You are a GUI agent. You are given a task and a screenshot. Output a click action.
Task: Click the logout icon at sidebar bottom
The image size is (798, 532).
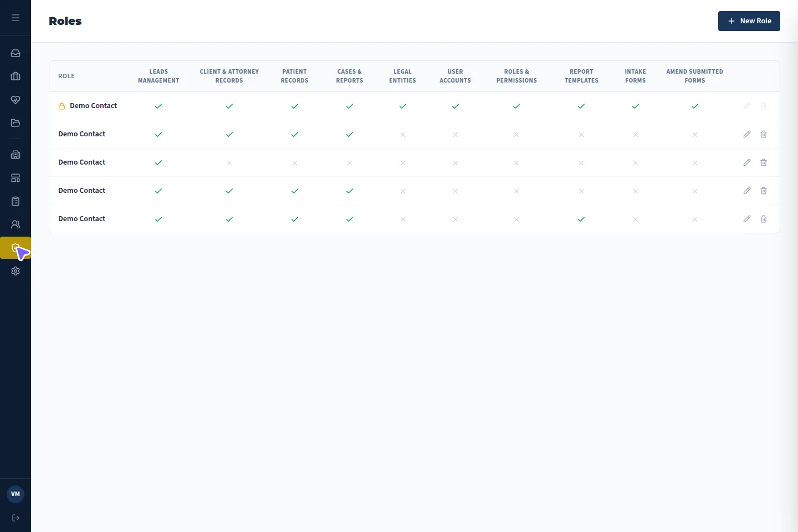(x=16, y=518)
